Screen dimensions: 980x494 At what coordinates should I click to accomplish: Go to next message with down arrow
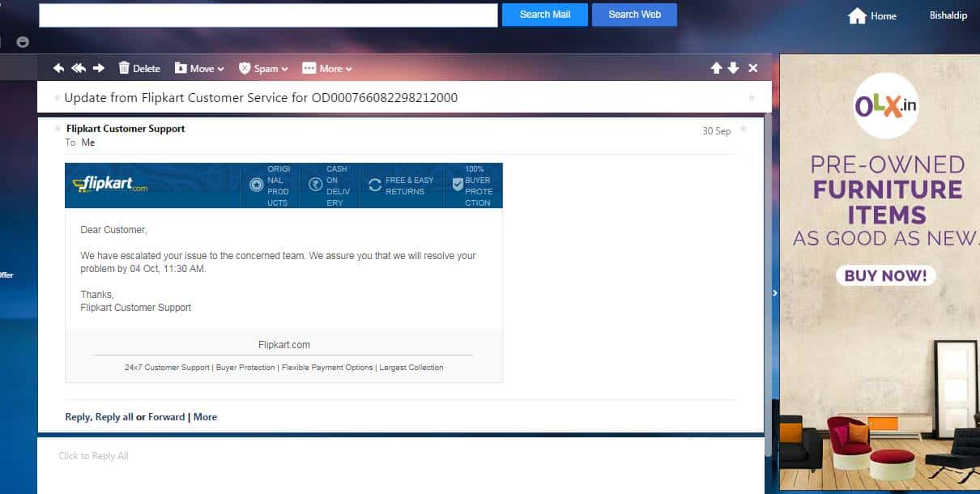pyautogui.click(x=733, y=68)
